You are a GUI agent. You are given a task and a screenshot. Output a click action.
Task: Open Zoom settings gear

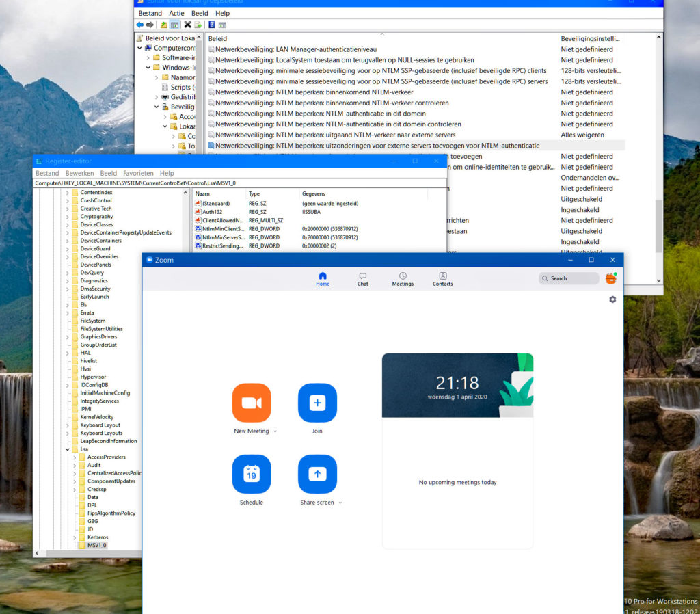612,299
